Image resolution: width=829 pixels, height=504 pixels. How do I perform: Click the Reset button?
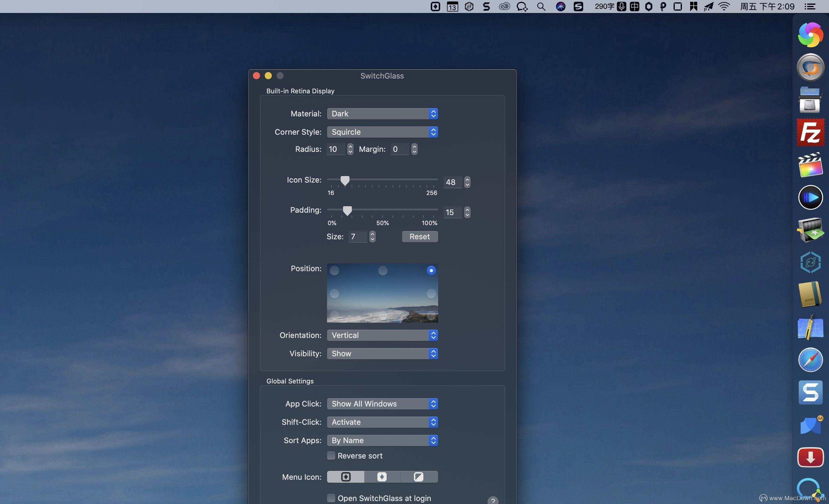click(x=420, y=237)
